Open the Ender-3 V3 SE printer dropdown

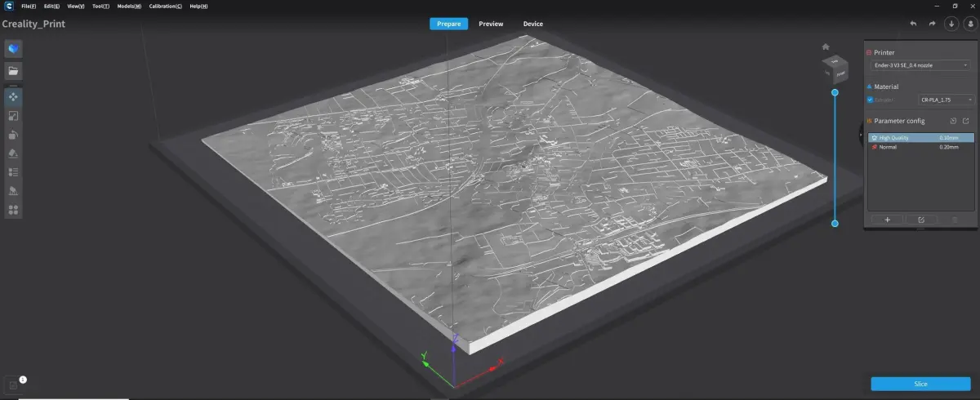point(920,64)
